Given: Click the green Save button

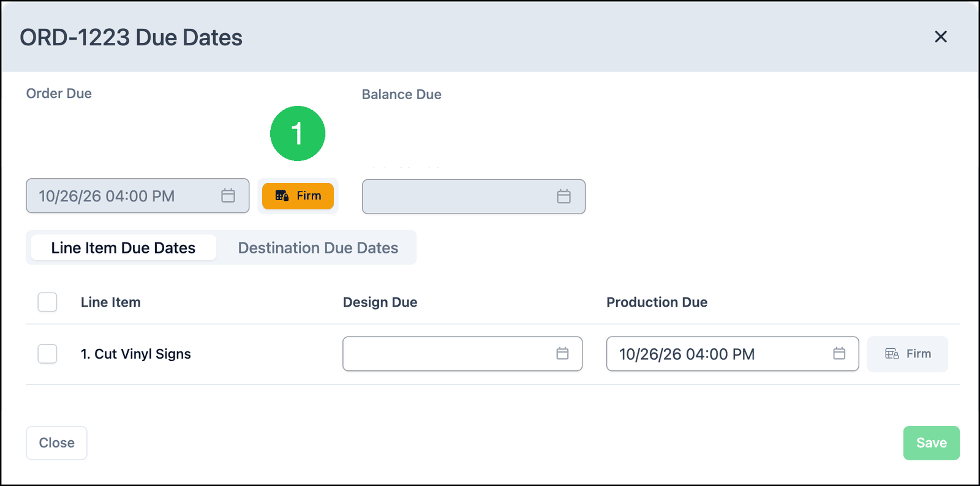Looking at the screenshot, I should point(931,443).
